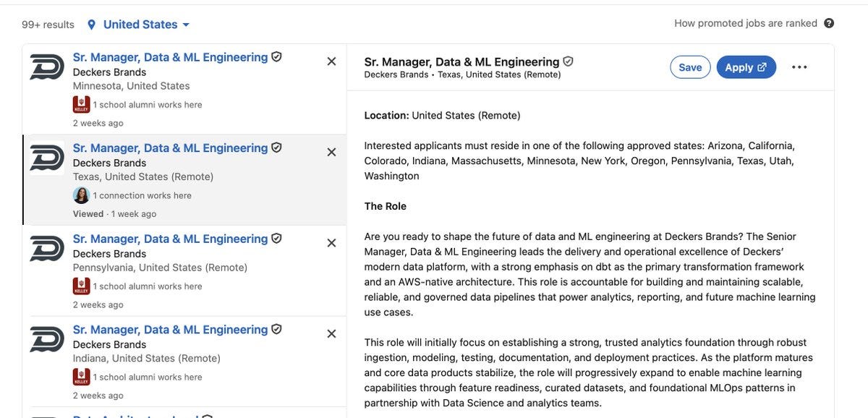This screenshot has height=418, width=868.
Task: Open the Minnesota Sr. Manager job title link
Action: pyautogui.click(x=171, y=57)
